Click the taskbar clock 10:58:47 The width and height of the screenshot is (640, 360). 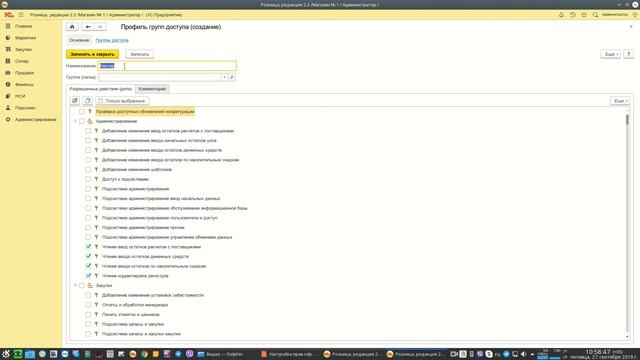click(x=598, y=351)
